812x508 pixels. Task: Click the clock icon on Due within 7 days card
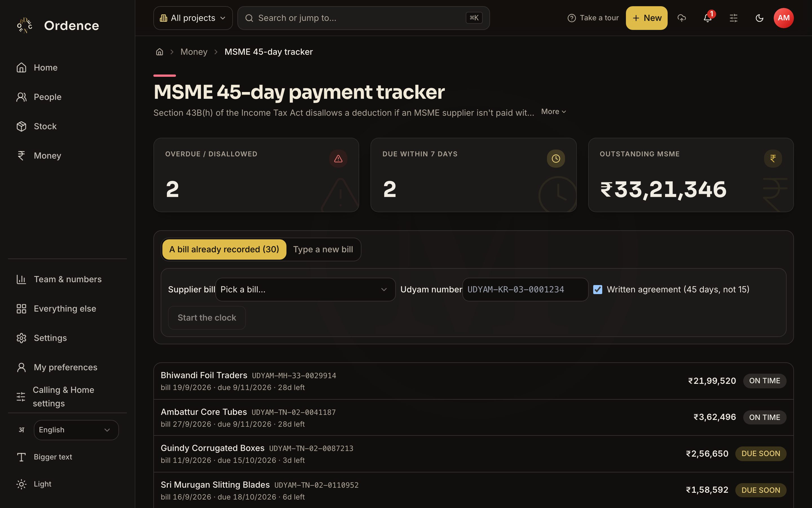[556, 159]
